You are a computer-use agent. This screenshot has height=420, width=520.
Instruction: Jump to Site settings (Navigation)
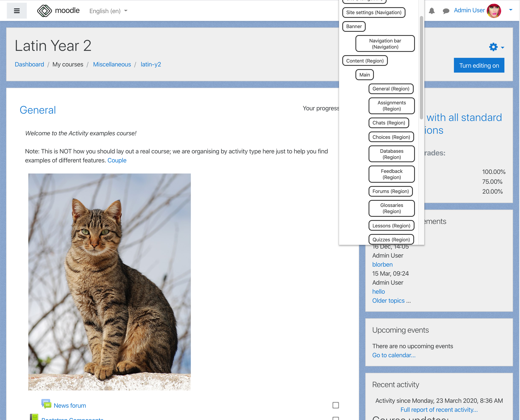click(373, 13)
